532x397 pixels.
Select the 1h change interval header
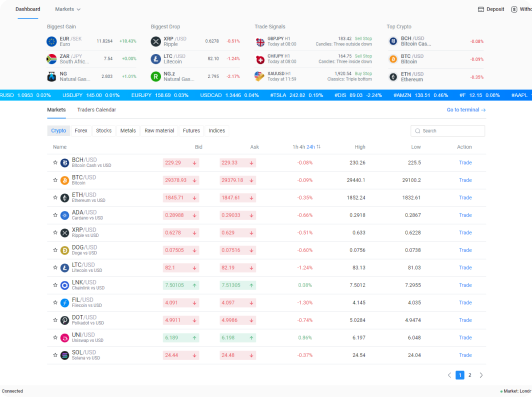pos(294,147)
